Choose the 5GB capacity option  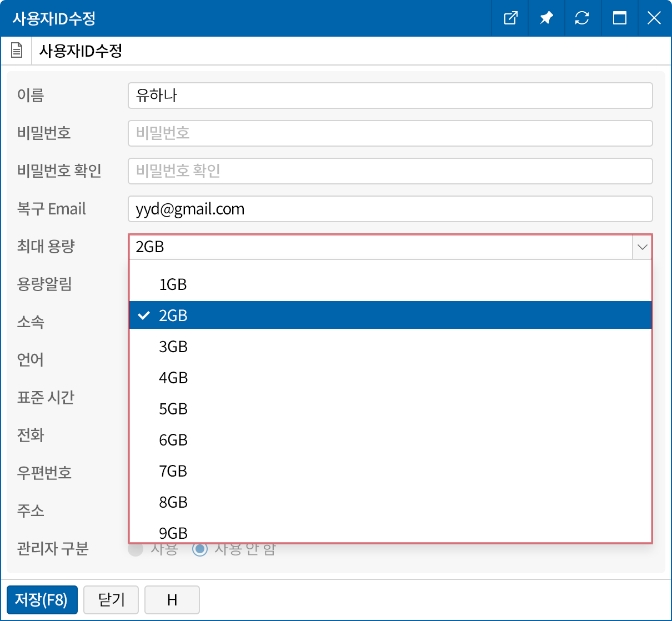coord(173,409)
